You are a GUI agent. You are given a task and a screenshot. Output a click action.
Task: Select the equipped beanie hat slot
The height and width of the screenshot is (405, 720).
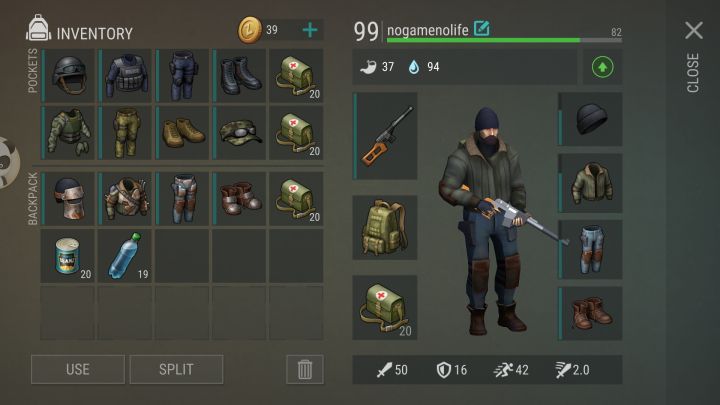point(591,119)
